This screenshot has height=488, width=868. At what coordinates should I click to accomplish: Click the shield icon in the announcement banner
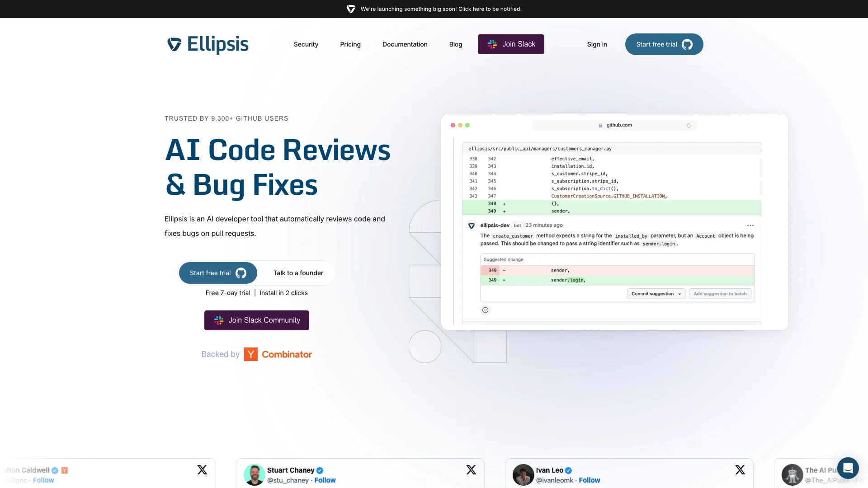point(351,9)
